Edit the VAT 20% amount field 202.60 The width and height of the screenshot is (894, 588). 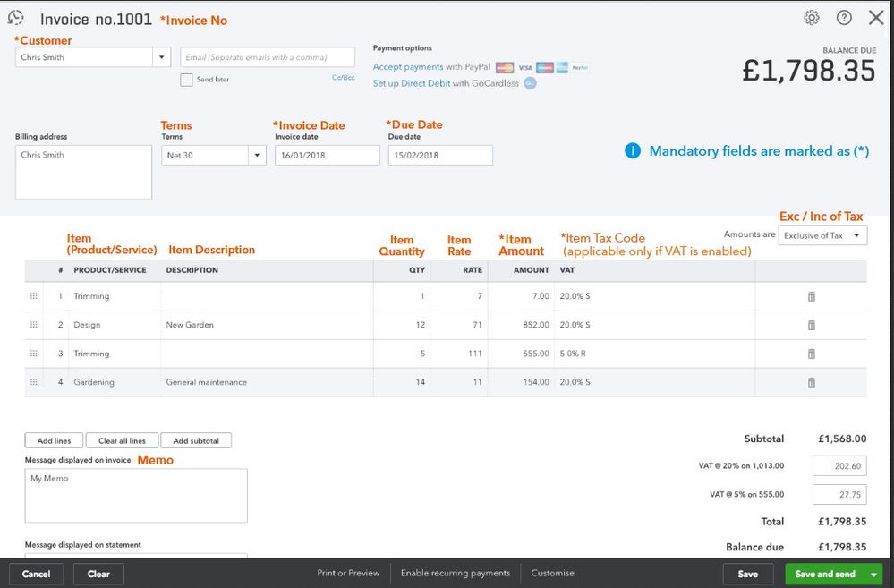pyautogui.click(x=839, y=466)
